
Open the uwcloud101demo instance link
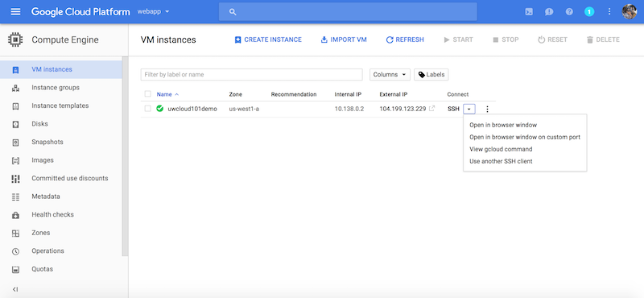point(192,109)
